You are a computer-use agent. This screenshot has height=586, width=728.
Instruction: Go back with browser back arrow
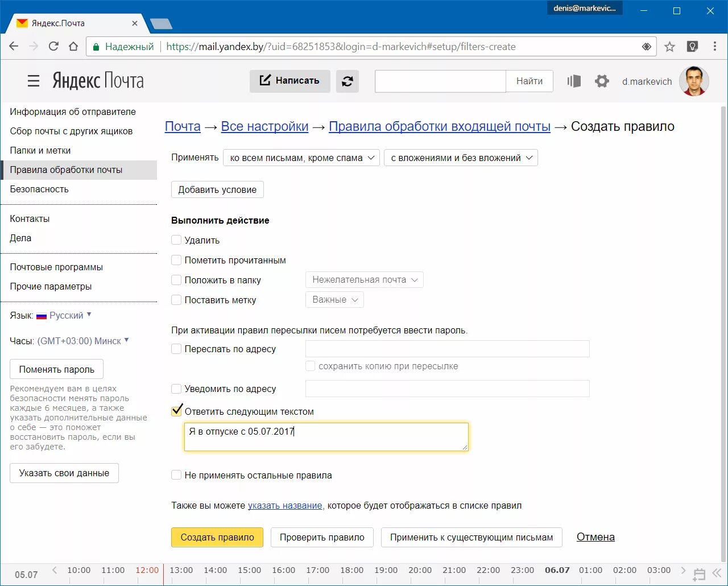(14, 47)
